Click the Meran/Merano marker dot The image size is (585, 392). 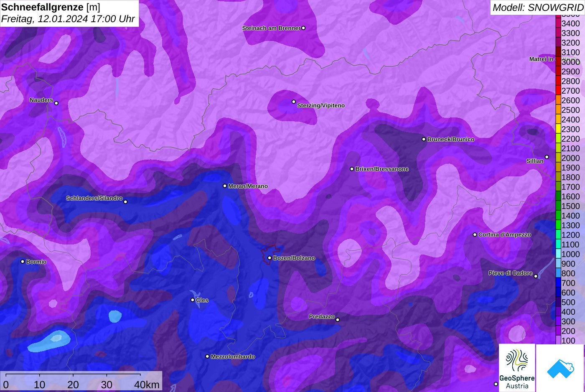pos(225,186)
